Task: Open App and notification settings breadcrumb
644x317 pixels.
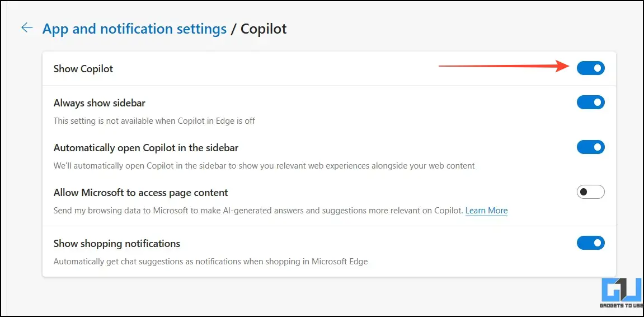Action: click(134, 29)
